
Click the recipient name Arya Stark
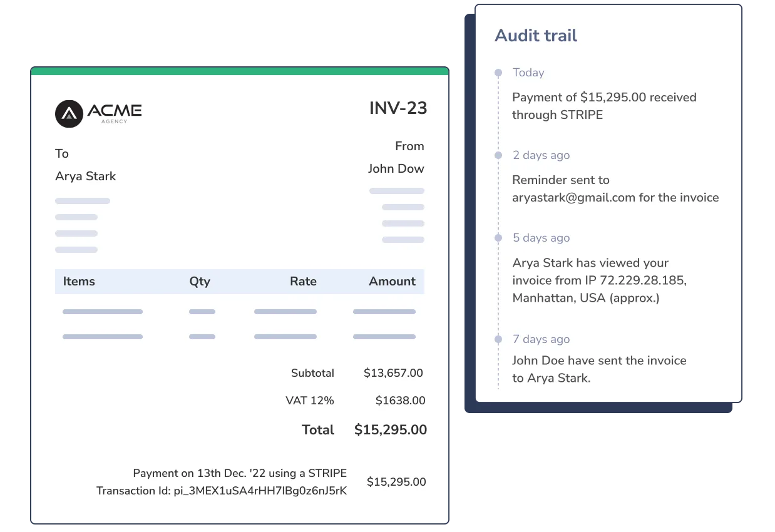[86, 176]
